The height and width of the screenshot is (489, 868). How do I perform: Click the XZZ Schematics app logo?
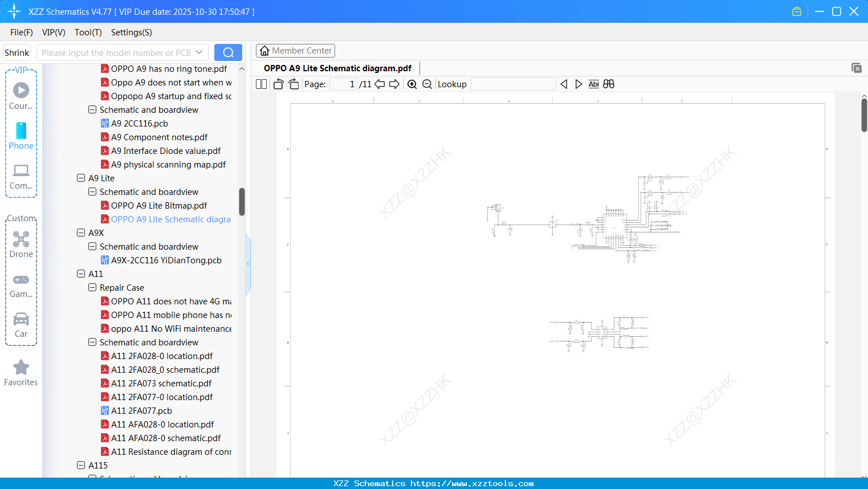click(x=14, y=11)
